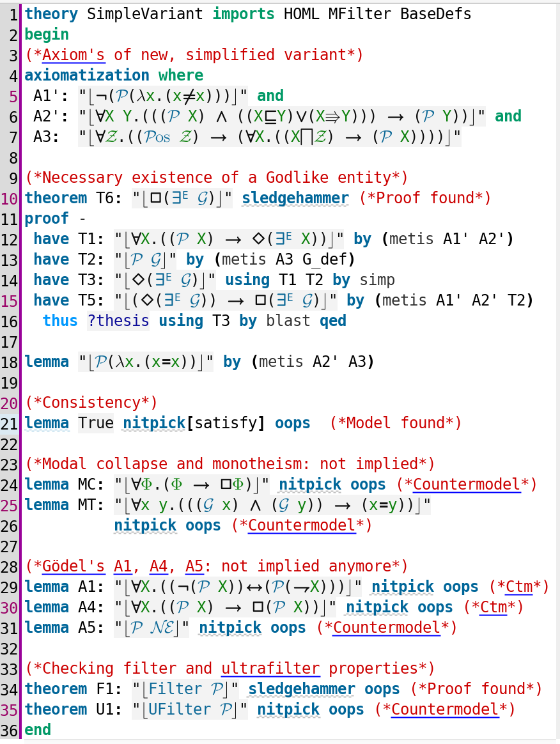Viewport: 560px width, 744px height.
Task: Click the "(*Consistency*)" comment
Action: coord(91,403)
